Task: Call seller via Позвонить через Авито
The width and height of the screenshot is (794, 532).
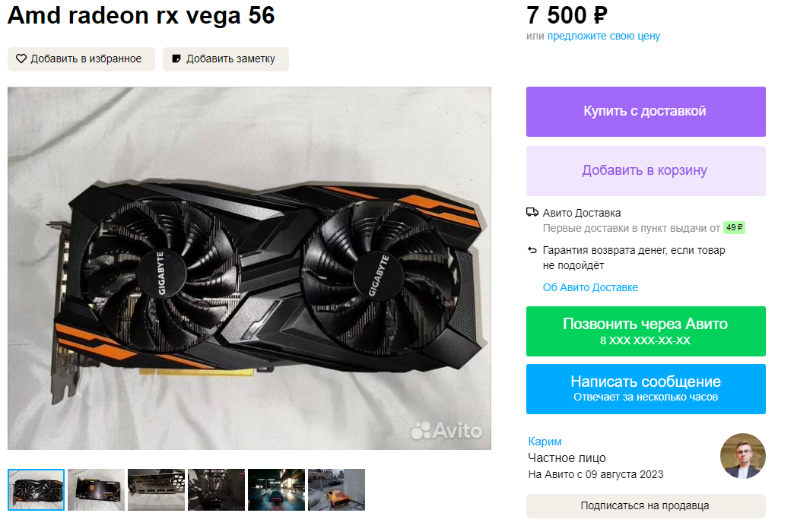Action: coord(646,331)
